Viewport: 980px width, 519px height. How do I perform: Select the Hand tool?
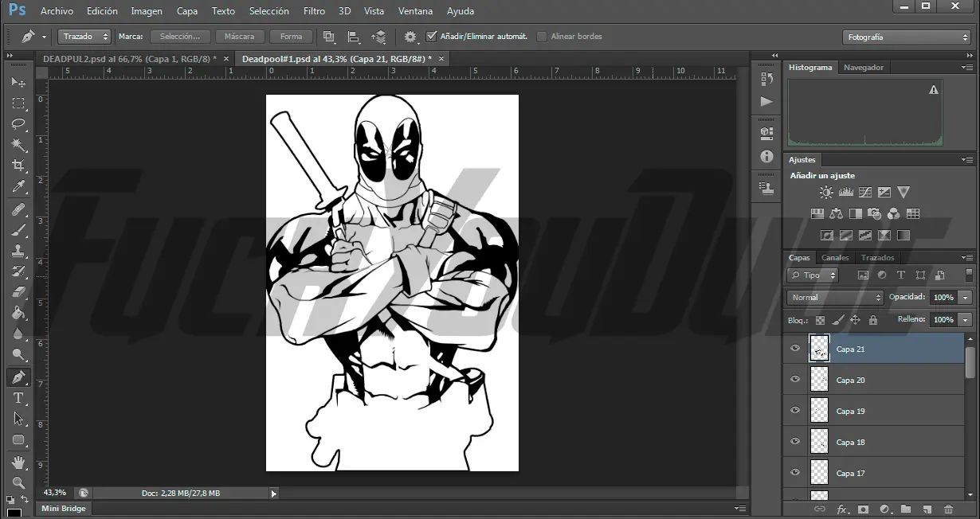(18, 462)
